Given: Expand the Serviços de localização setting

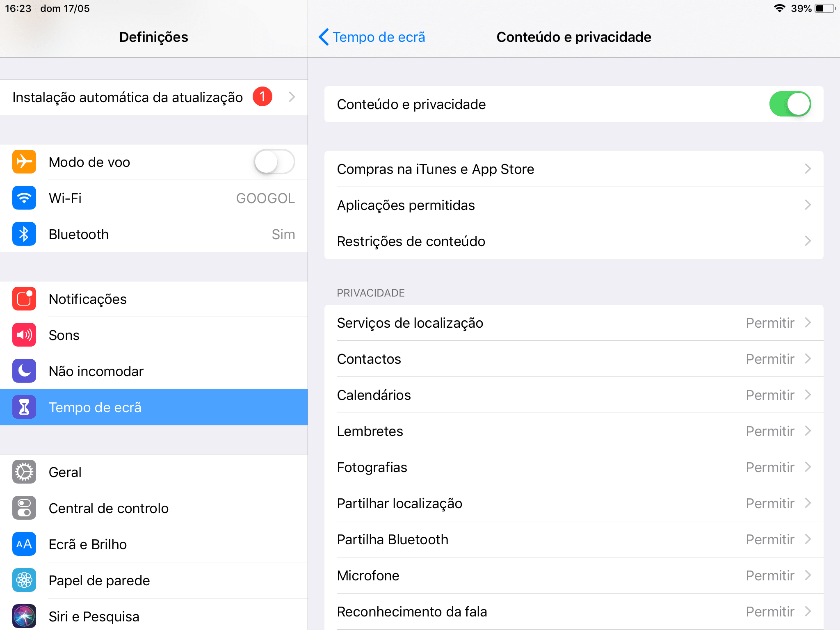Looking at the screenshot, I should tap(574, 323).
